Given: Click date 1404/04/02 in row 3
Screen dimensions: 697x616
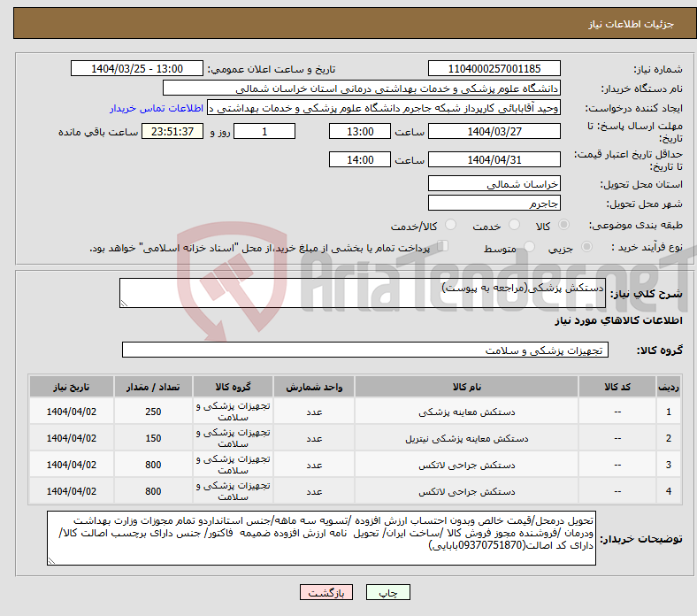Looking at the screenshot, I should click(72, 465).
